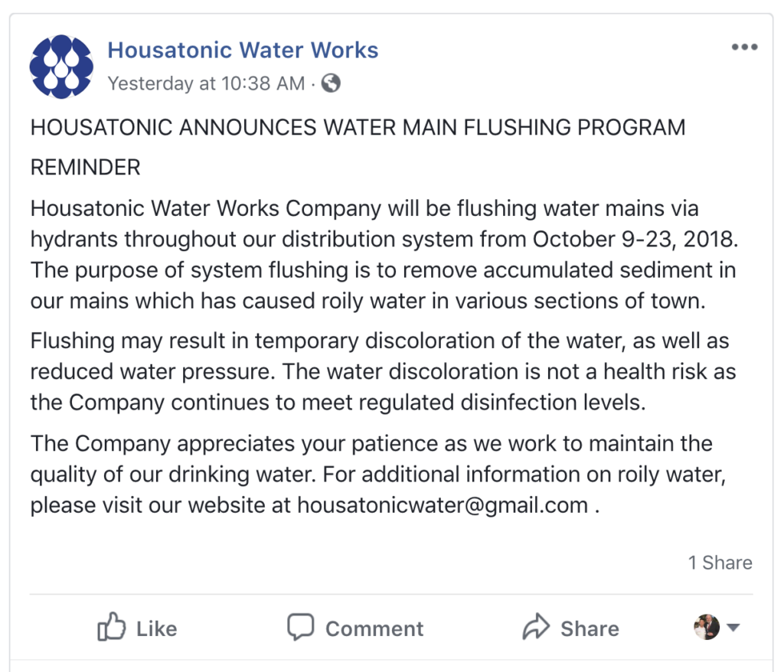This screenshot has width=784, height=672.
Task: Click the Comment button label
Action: 374,628
